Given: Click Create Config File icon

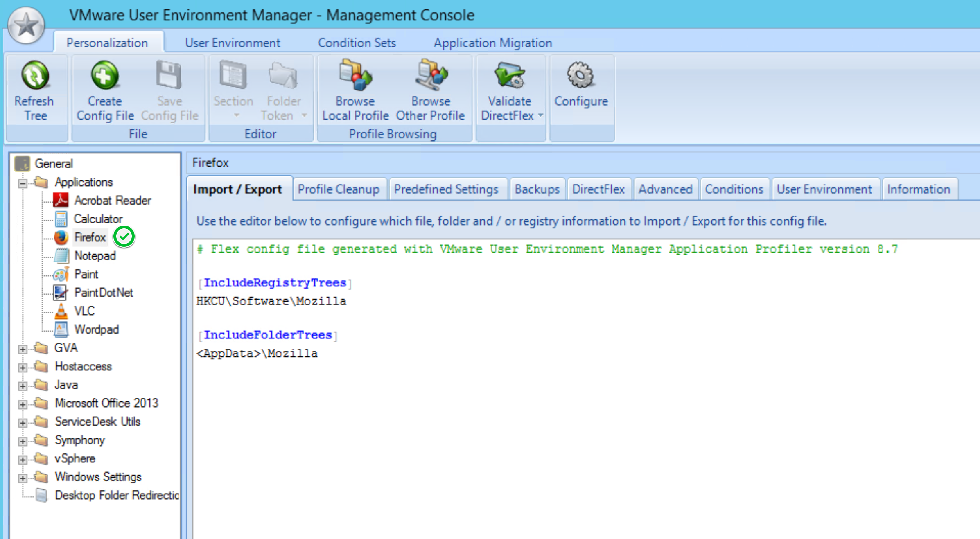Looking at the screenshot, I should click(x=105, y=75).
